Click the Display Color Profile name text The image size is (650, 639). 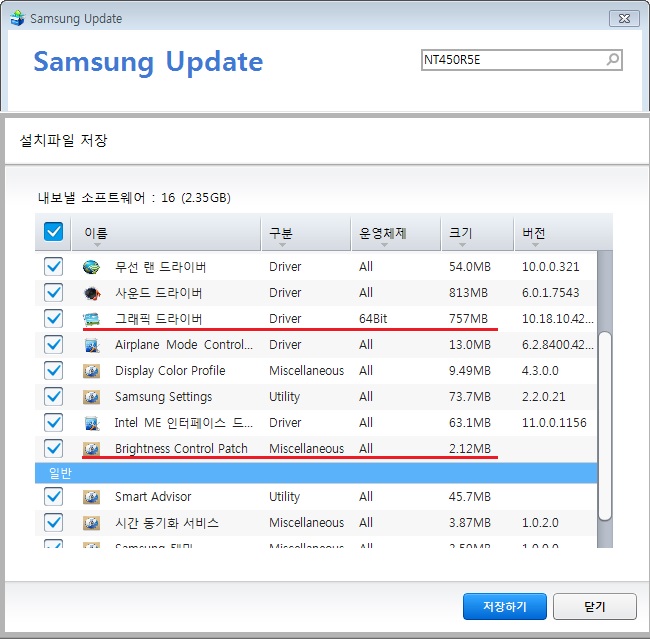point(170,371)
